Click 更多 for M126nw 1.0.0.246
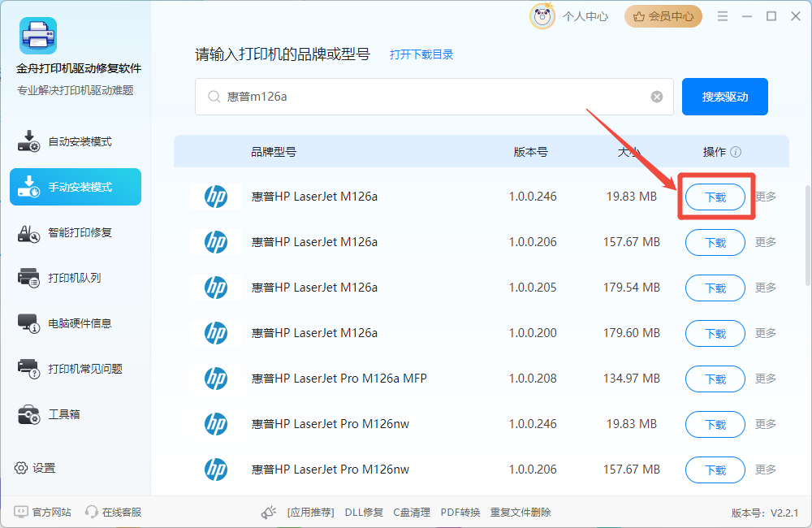This screenshot has width=812, height=528. point(766,424)
